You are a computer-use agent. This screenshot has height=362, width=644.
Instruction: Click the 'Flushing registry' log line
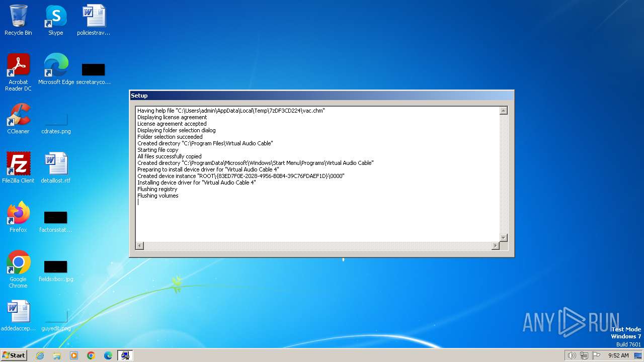pyautogui.click(x=157, y=189)
